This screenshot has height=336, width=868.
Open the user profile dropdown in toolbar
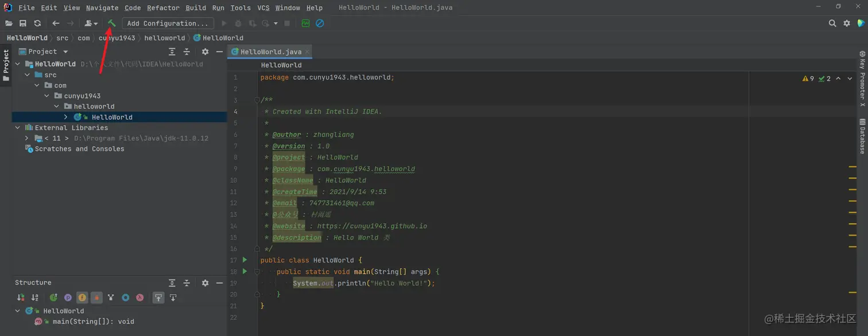(91, 24)
